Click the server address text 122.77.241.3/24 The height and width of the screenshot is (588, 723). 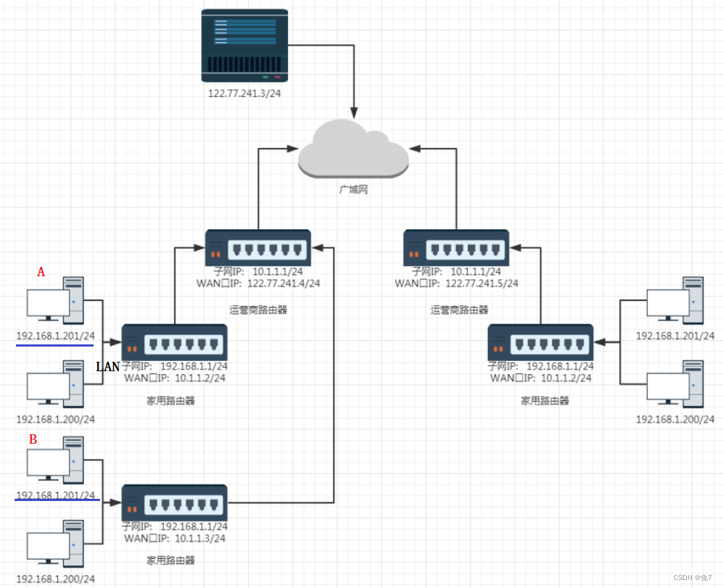click(244, 93)
